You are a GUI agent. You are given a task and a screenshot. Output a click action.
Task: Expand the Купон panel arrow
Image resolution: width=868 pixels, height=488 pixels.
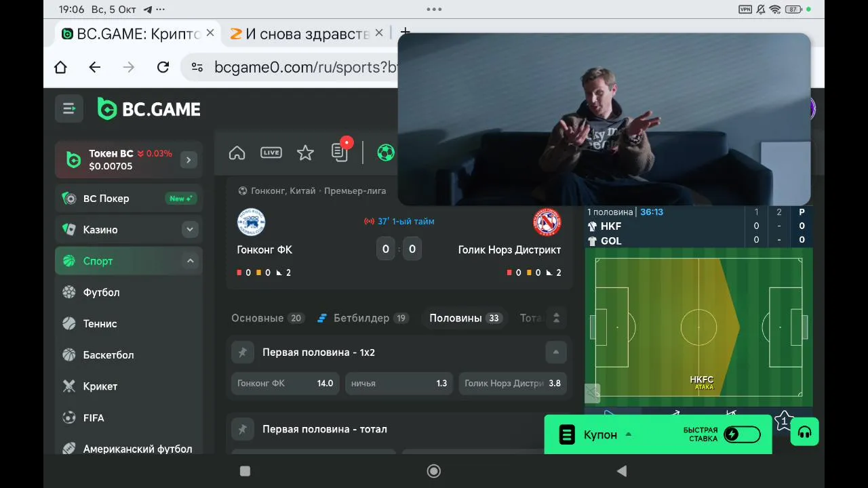pos(629,434)
